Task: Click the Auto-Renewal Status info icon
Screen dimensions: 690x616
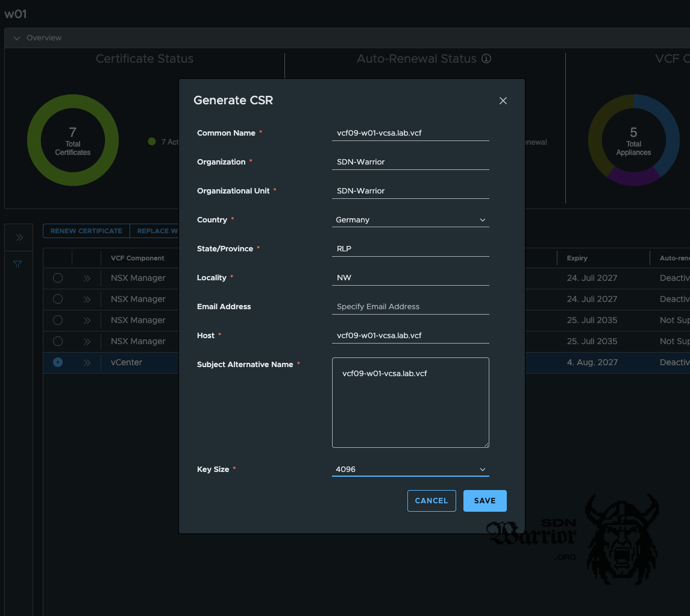Action: pos(486,58)
